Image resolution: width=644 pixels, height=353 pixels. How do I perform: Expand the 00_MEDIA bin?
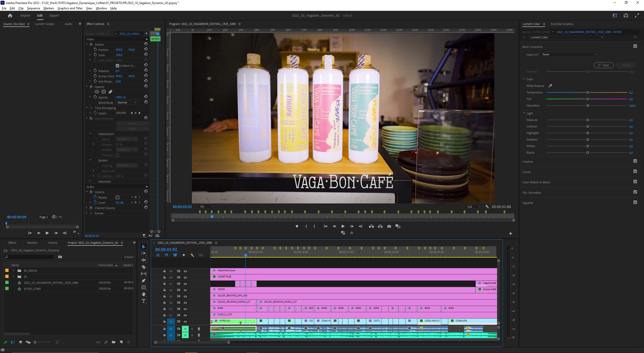pyautogui.click(x=13, y=271)
